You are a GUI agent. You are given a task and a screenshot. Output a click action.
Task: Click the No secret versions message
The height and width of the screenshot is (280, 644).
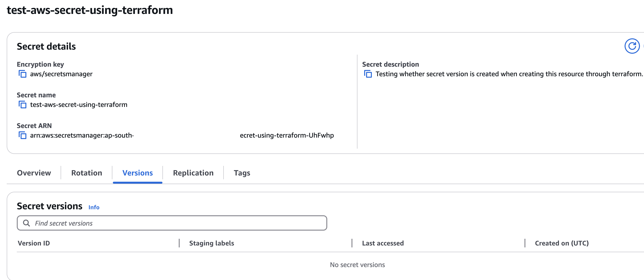(x=357, y=265)
